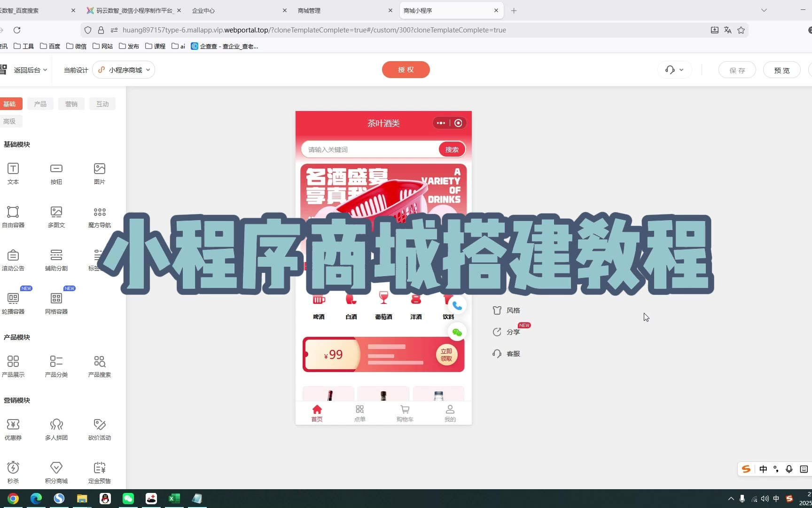Click the 搜索 button in preview

[452, 150]
